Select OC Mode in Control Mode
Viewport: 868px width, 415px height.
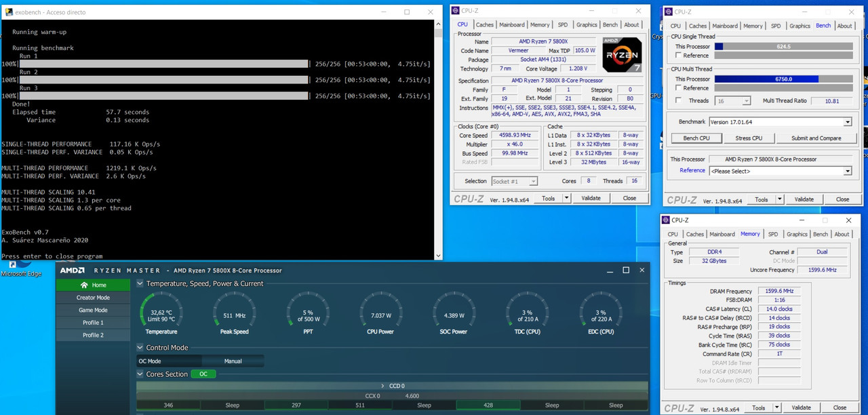click(170, 361)
